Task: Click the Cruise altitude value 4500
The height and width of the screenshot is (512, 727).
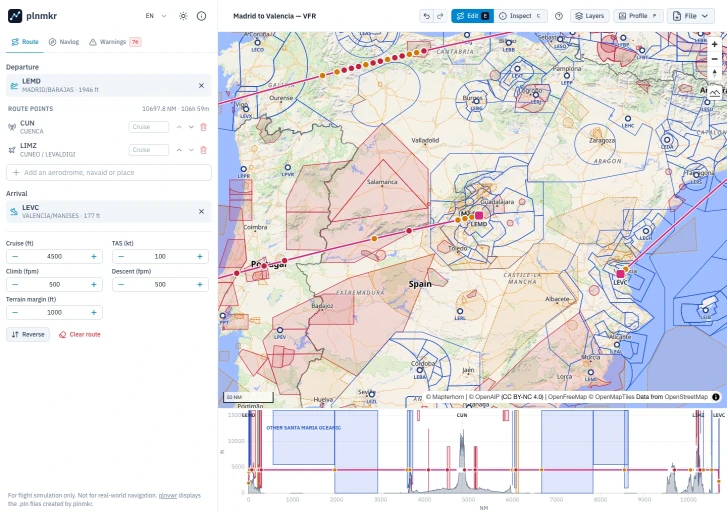Action: [x=54, y=256]
